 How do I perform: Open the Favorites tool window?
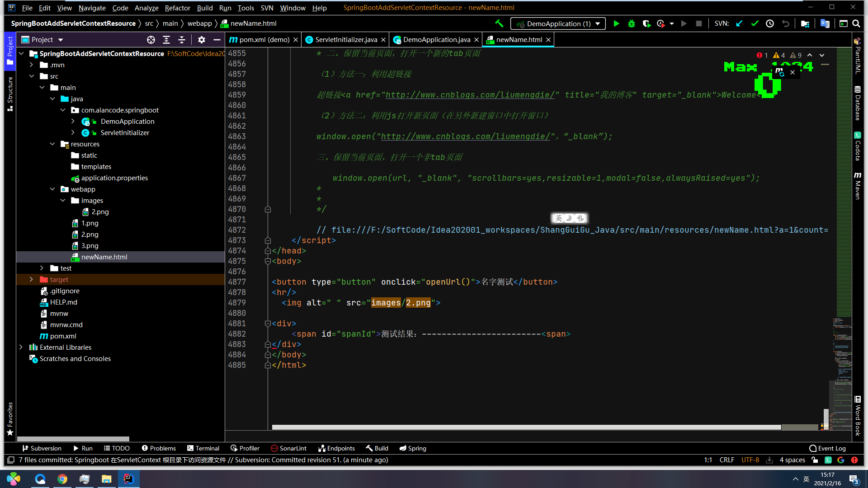point(10,419)
